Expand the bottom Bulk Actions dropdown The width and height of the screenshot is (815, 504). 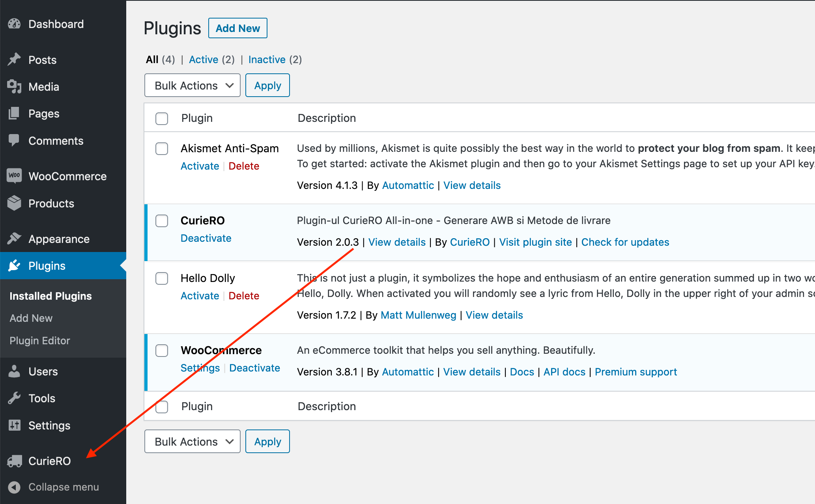(x=193, y=441)
